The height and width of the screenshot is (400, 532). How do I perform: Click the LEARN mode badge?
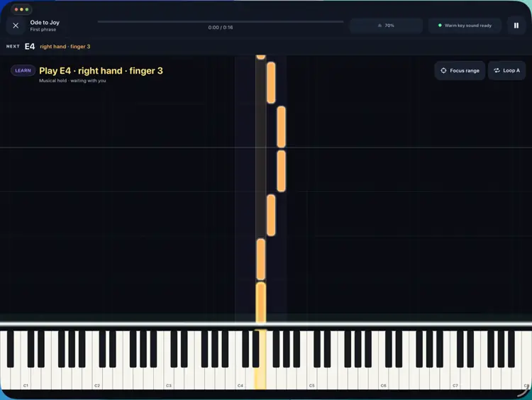click(23, 71)
